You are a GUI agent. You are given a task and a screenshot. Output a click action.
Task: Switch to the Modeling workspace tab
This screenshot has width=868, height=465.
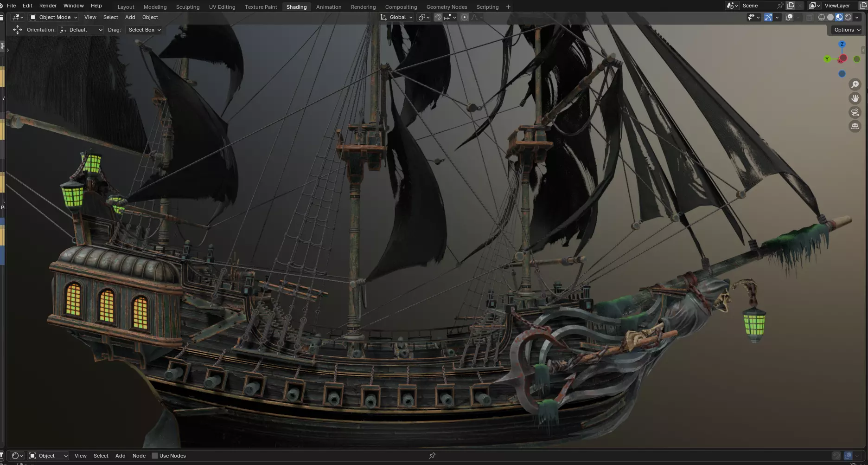tap(155, 7)
